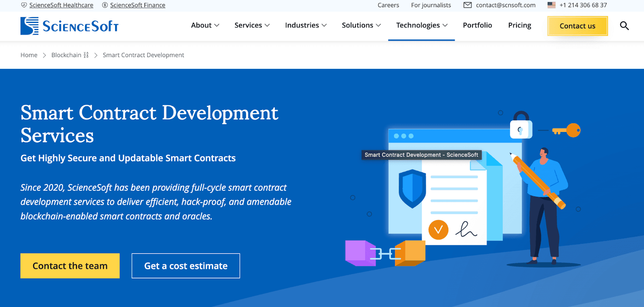This screenshot has width=644, height=307.
Task: Click the blockchain sibling-pages icon in breadcrumb
Action: [86, 55]
